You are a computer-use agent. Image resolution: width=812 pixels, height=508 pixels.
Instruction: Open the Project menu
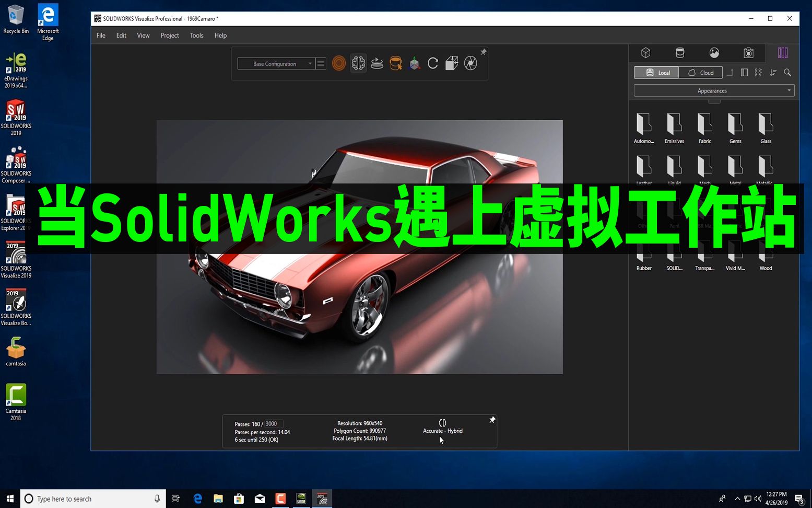click(170, 36)
